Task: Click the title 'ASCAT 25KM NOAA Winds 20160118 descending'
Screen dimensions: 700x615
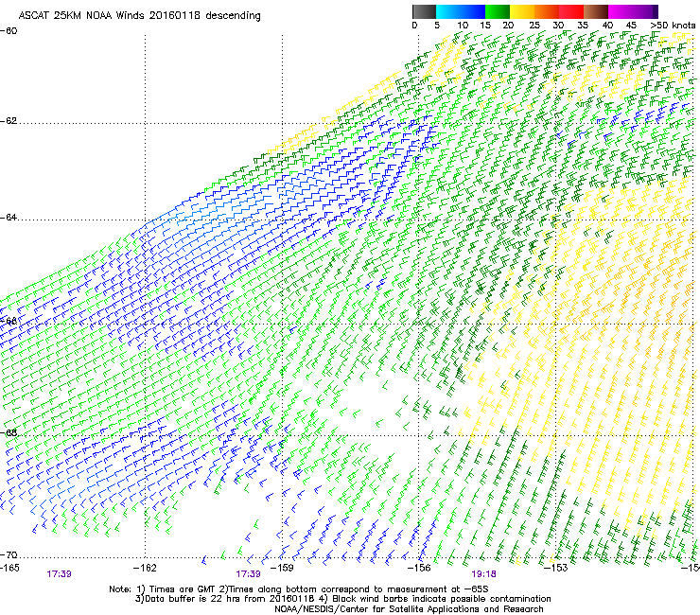Action: tap(139, 15)
